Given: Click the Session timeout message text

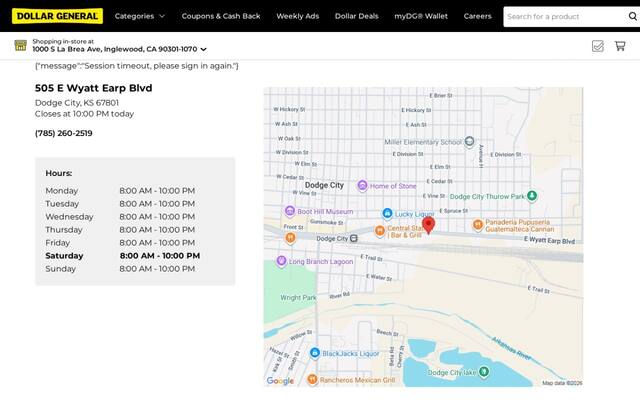Looking at the screenshot, I should [137, 66].
